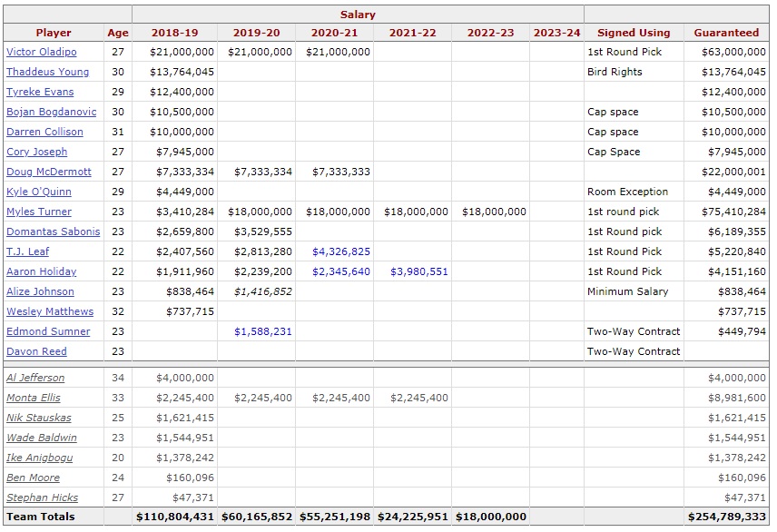Viewport: 777px width, 532px height.
Task: Select team total $55,251,198 for 2020-21
Action: coord(335,517)
